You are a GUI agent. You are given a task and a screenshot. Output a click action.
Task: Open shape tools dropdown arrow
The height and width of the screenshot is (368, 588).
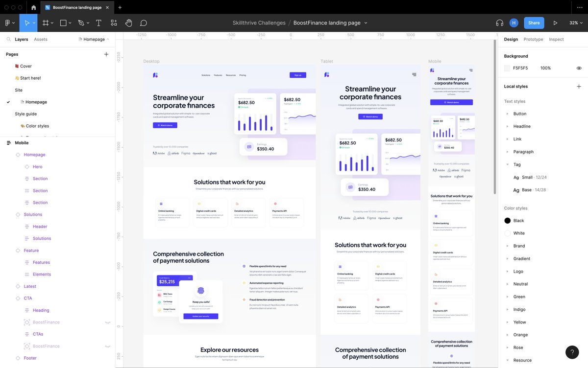pos(70,23)
